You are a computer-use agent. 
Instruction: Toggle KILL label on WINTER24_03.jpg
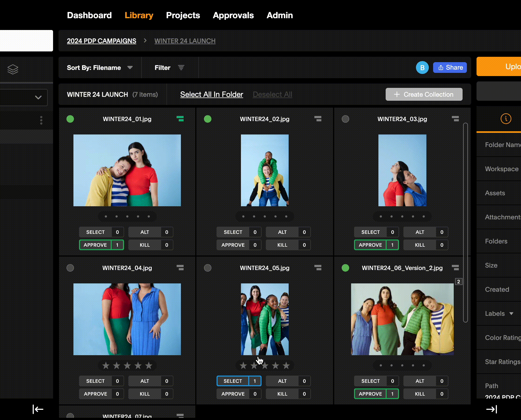(x=426, y=245)
